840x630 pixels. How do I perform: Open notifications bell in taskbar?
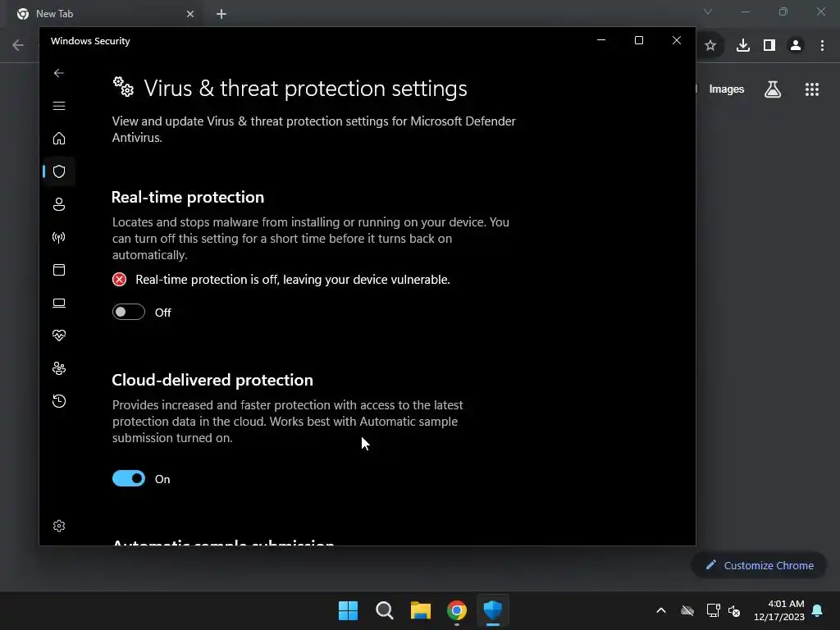point(818,610)
